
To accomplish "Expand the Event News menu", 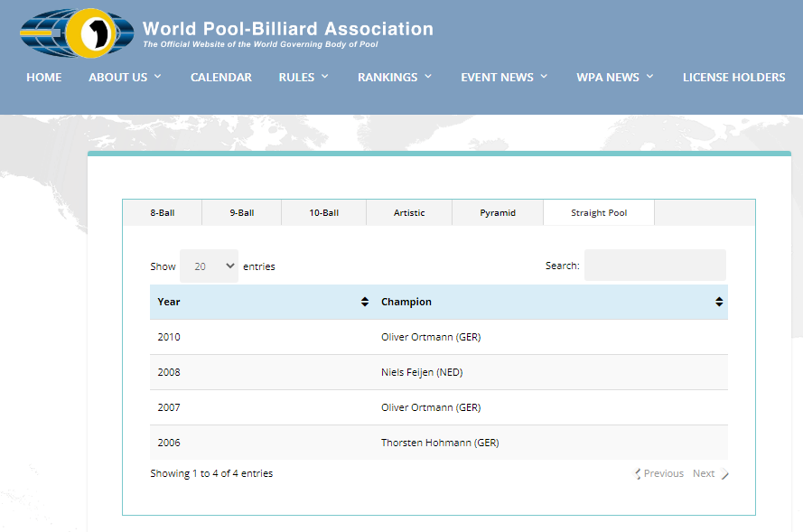I will pyautogui.click(x=504, y=78).
